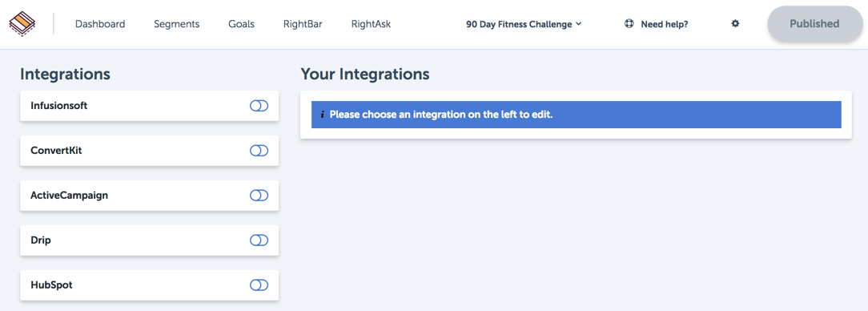Toggle the Infusionsoft integration switch

tap(259, 106)
